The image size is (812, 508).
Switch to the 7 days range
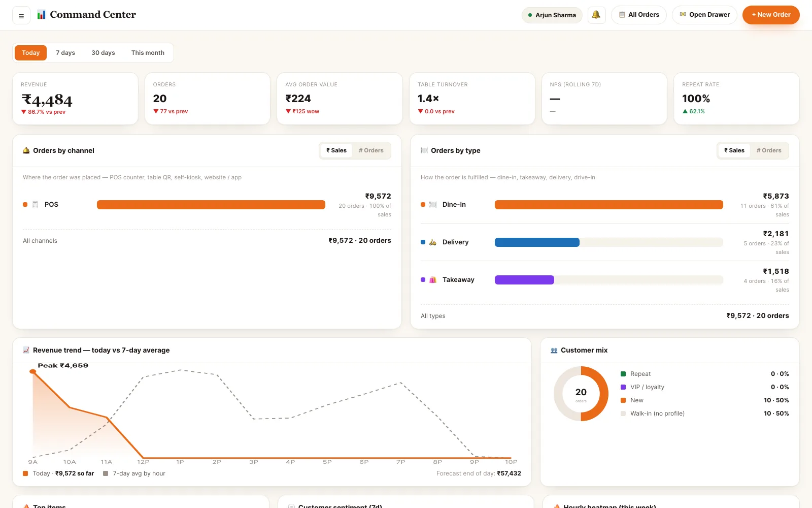[x=65, y=53]
